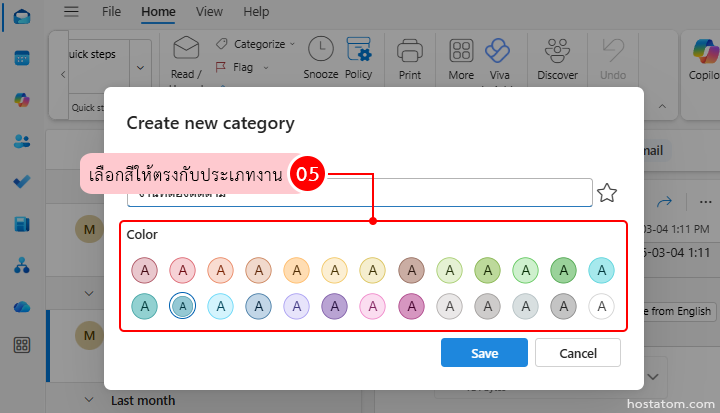
Task: Select the teal swatch starting second row
Action: coord(145,306)
